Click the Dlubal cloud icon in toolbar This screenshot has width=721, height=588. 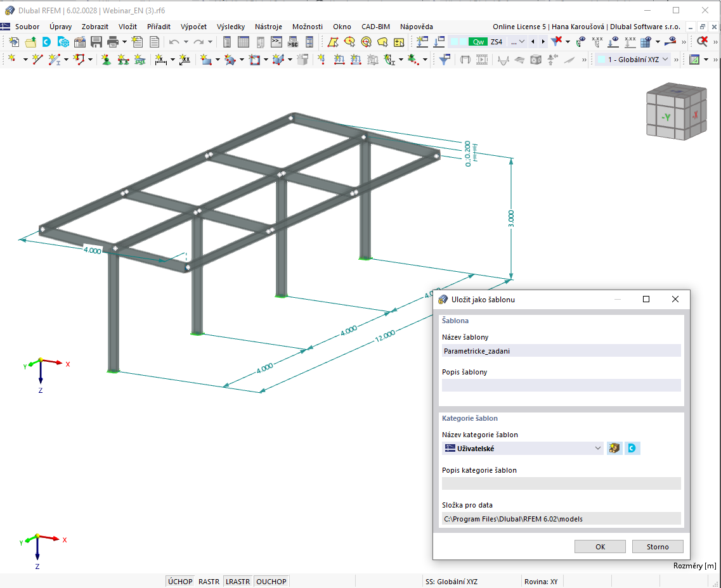pos(46,42)
